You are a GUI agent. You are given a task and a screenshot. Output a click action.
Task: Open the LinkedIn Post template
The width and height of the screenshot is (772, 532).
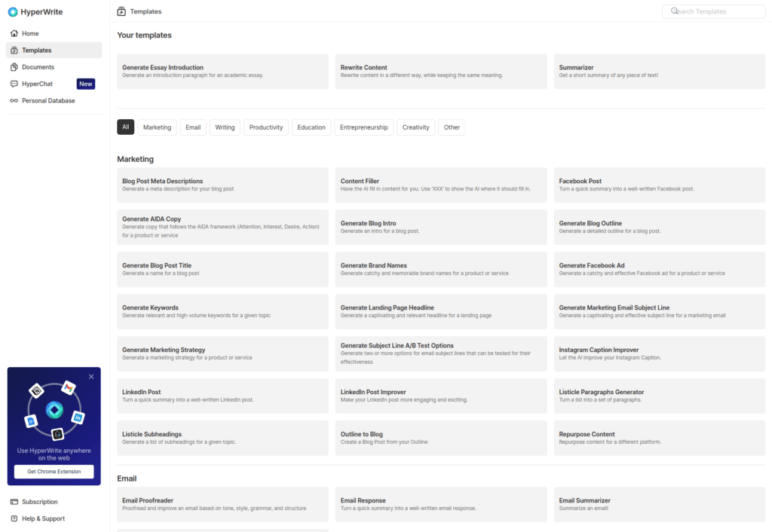point(222,396)
